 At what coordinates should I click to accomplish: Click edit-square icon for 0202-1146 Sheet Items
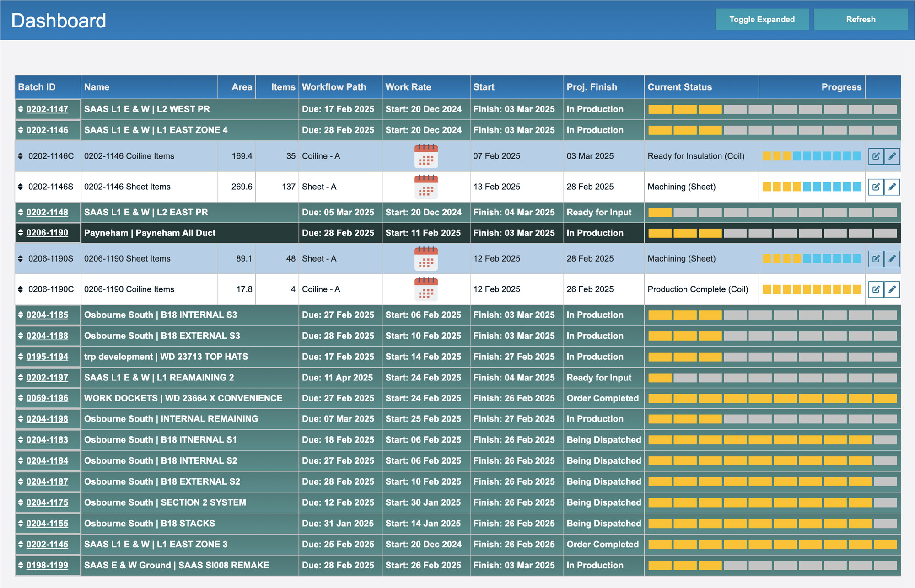pos(876,187)
